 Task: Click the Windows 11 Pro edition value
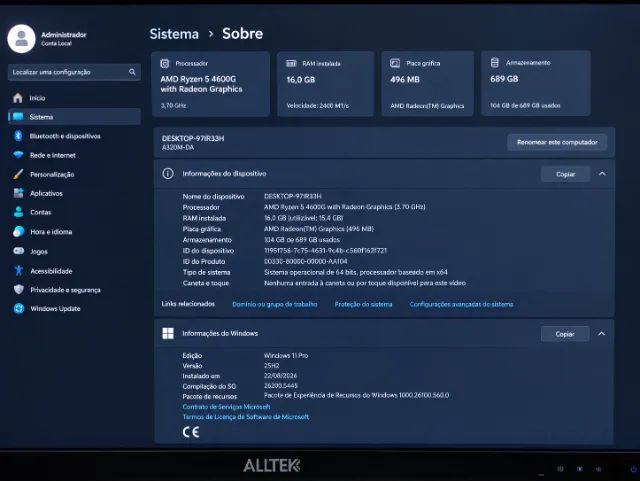(286, 356)
